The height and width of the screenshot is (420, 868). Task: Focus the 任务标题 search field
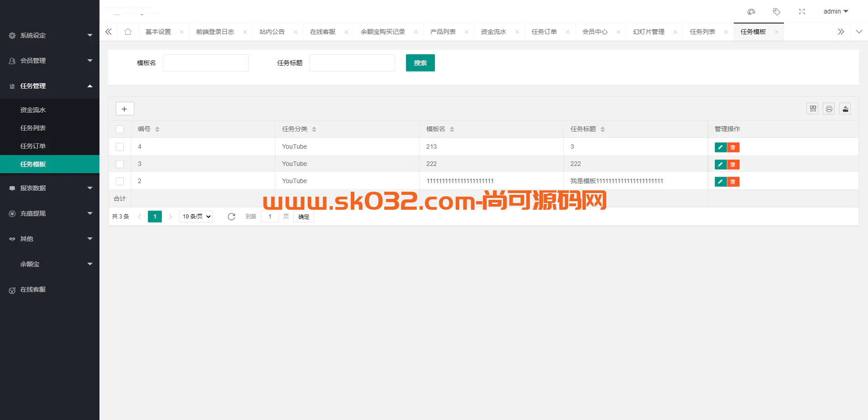[352, 63]
